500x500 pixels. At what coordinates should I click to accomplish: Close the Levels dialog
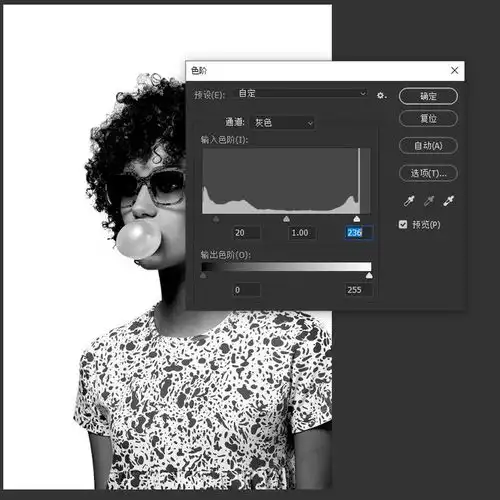454,70
